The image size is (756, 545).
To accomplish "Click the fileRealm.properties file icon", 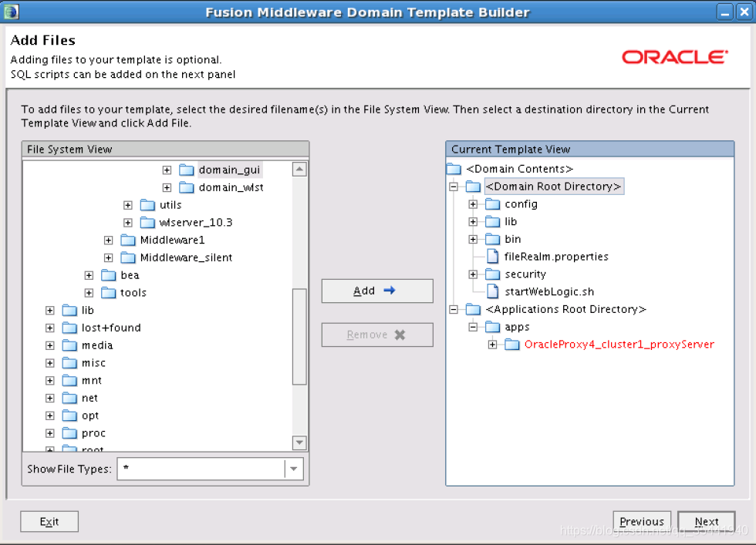I will click(x=492, y=257).
